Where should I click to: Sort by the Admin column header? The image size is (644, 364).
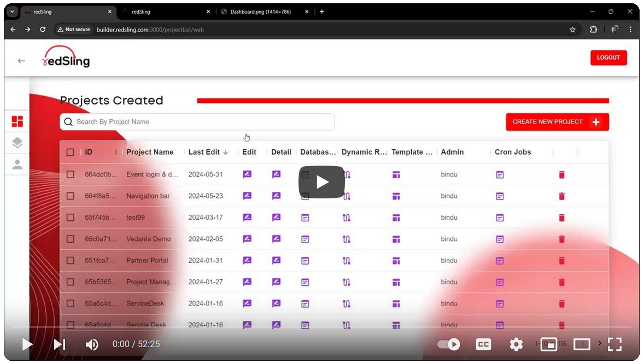(452, 152)
